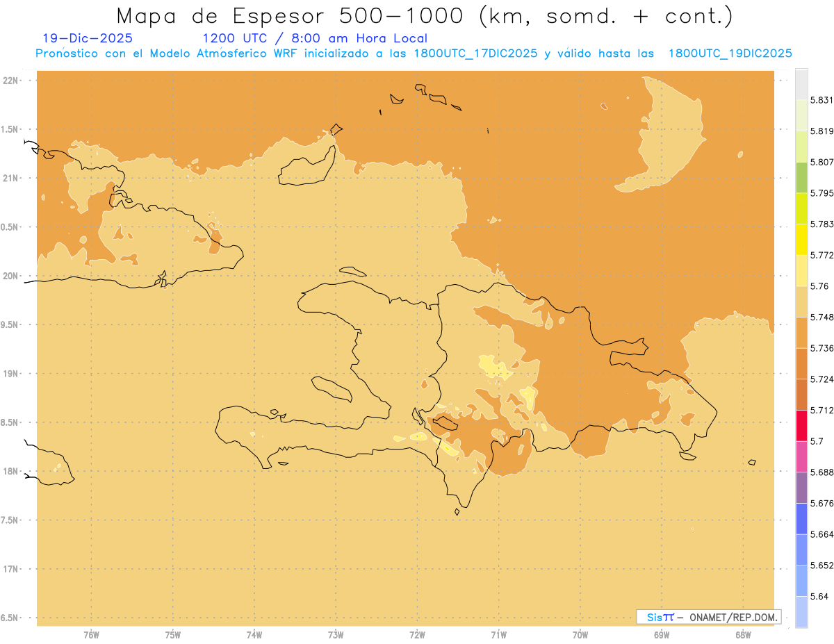The height and width of the screenshot is (644, 834).
Task: Click the '75W' longitude label
Action: click(173, 635)
